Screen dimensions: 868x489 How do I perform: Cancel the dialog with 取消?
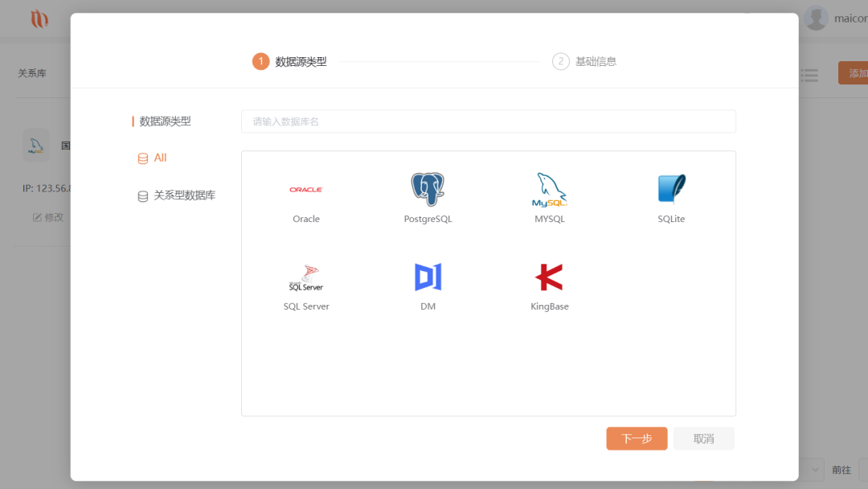[703, 438]
